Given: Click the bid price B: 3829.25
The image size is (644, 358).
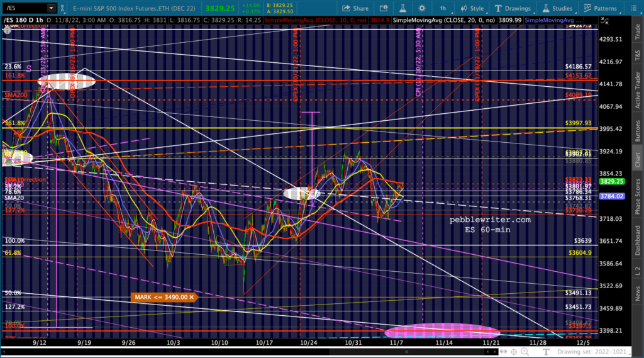Looking at the screenshot, I should tap(279, 5).
